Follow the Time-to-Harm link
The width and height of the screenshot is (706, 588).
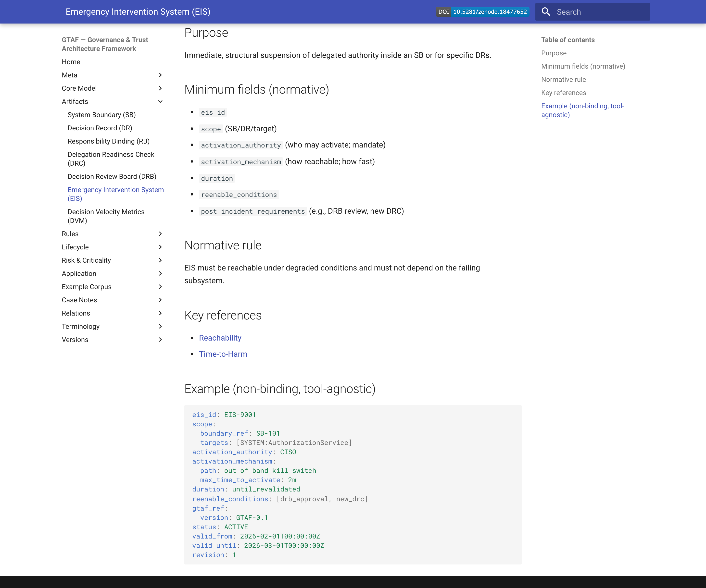[223, 354]
